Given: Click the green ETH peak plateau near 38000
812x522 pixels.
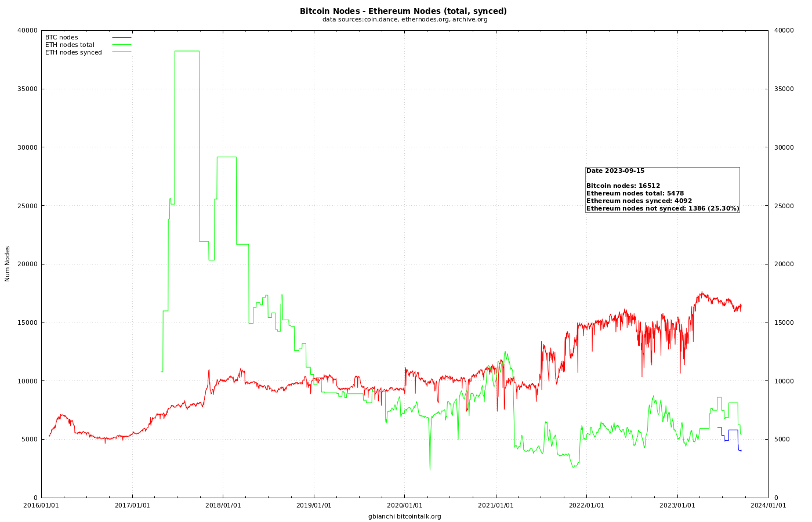Looking at the screenshot, I should pos(187,51).
